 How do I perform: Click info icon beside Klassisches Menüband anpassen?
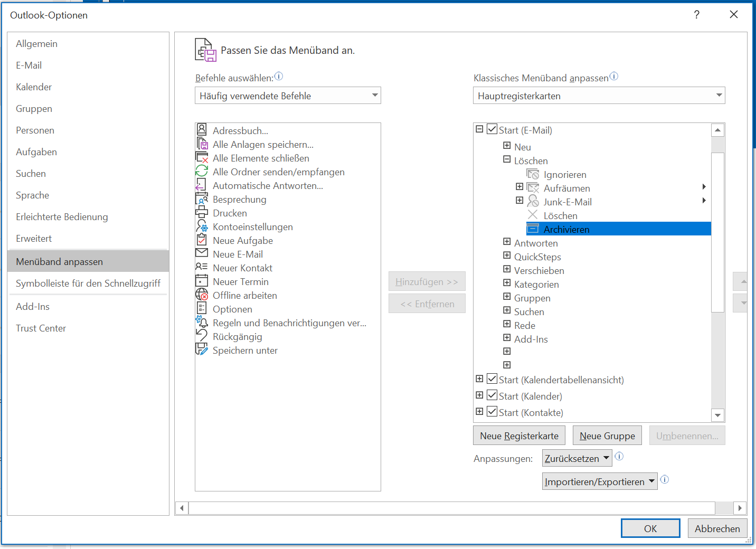click(614, 76)
